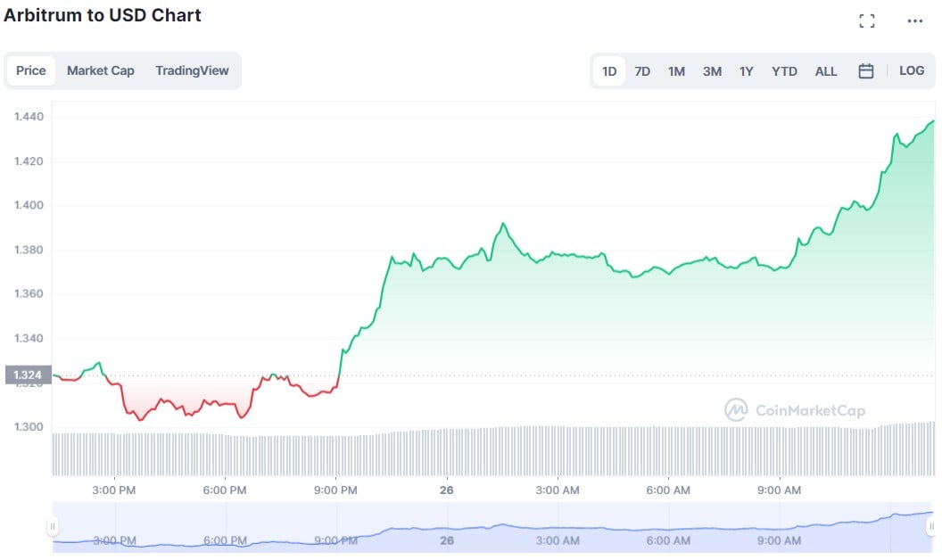Enable the 1Y time range
The image size is (942, 560).
tap(747, 70)
